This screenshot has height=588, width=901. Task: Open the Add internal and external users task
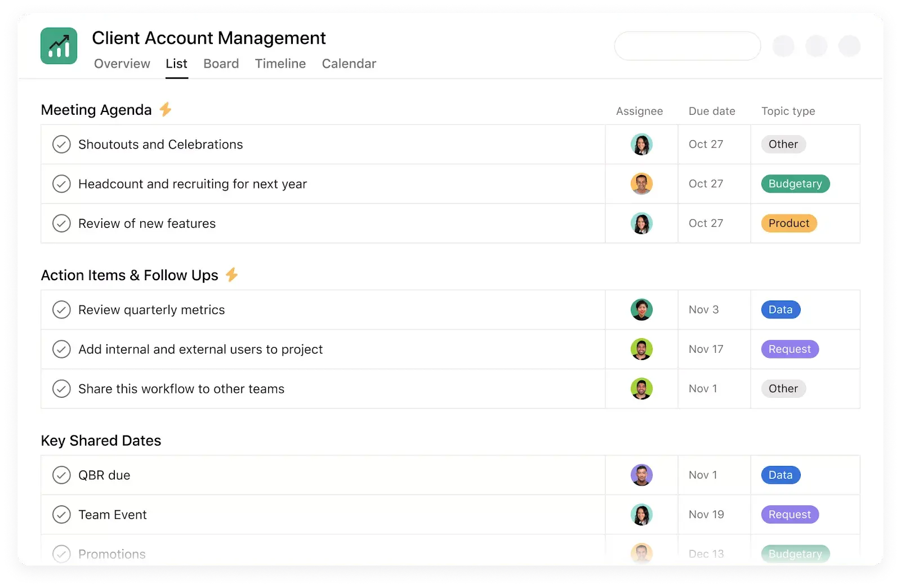(200, 349)
